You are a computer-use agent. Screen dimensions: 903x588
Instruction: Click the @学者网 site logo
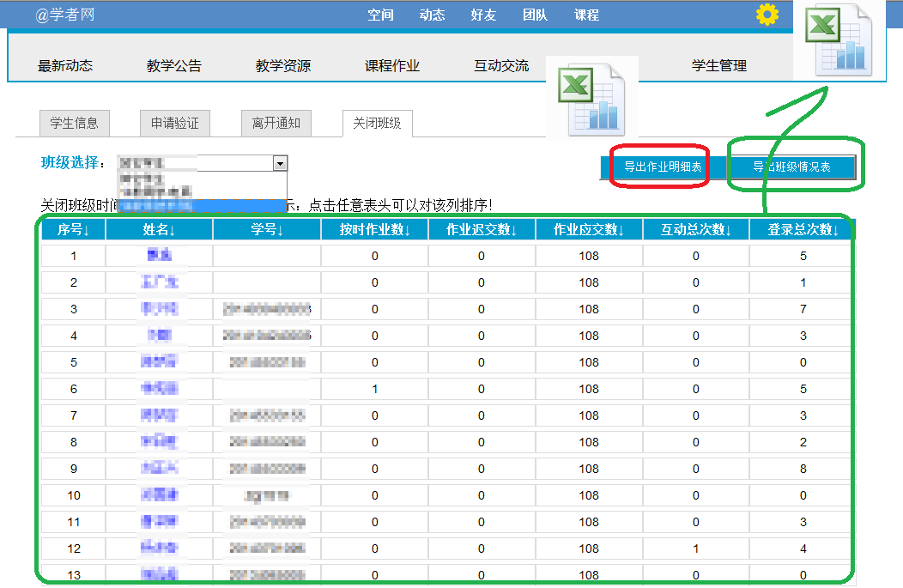65,15
